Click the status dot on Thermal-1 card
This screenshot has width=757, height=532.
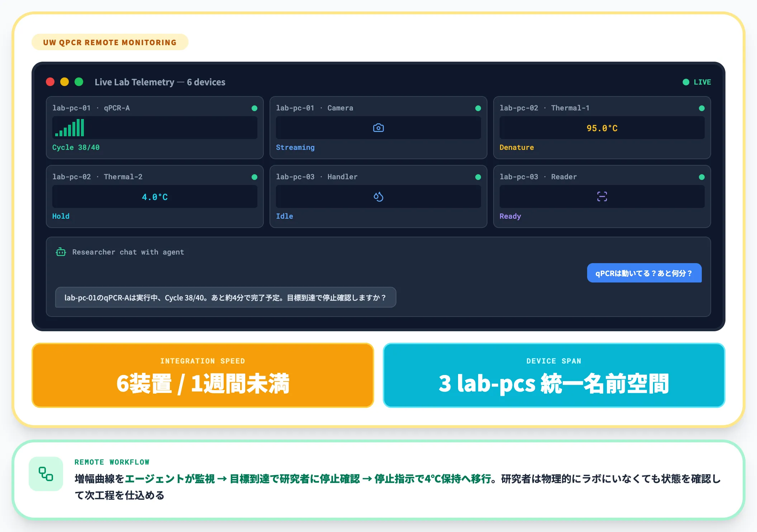[702, 108]
